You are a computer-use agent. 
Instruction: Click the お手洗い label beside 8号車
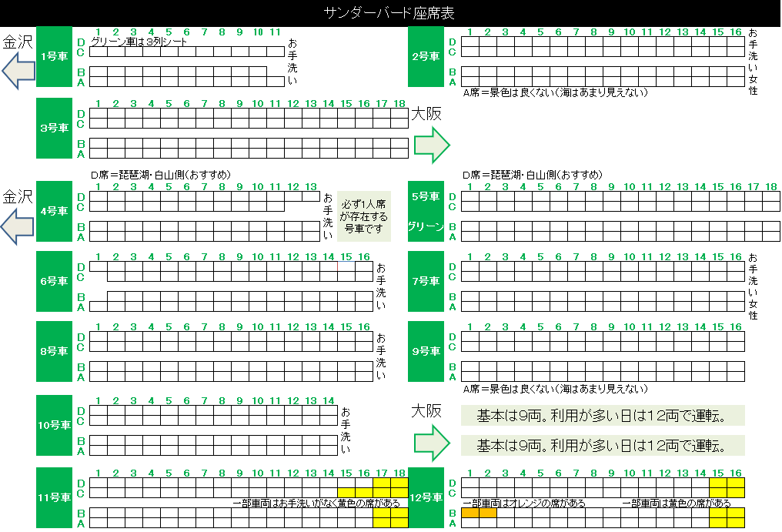coord(381,356)
